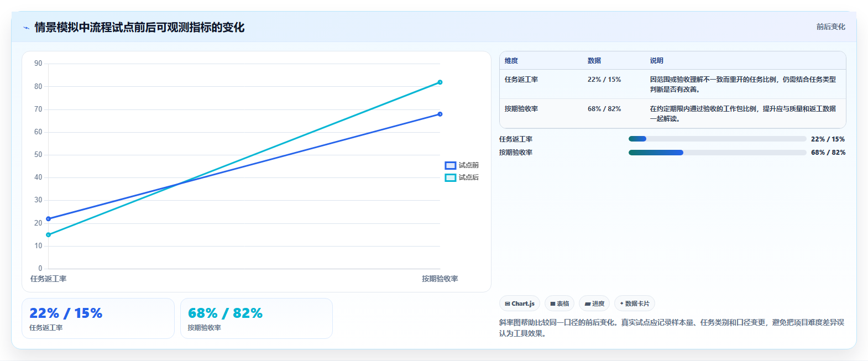Click the 在约定期限内通过验收 description cell

[x=743, y=114]
